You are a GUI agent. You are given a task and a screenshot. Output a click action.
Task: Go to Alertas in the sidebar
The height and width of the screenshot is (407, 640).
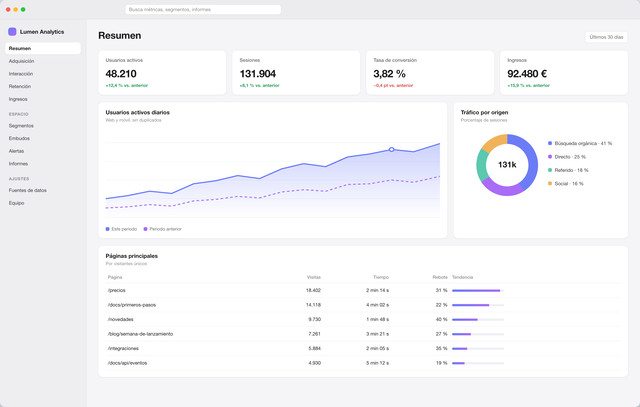tap(43, 151)
